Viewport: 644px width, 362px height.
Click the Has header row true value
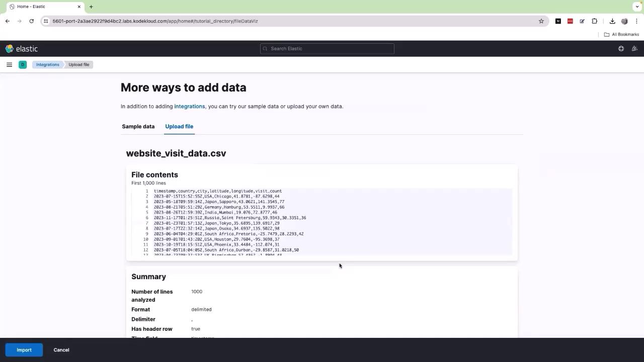(196, 329)
